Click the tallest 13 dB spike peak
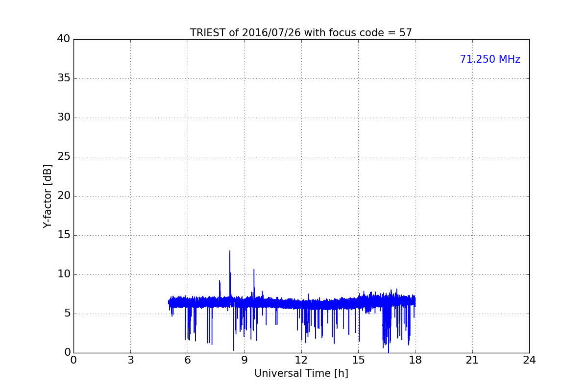588x392 pixels. point(230,251)
